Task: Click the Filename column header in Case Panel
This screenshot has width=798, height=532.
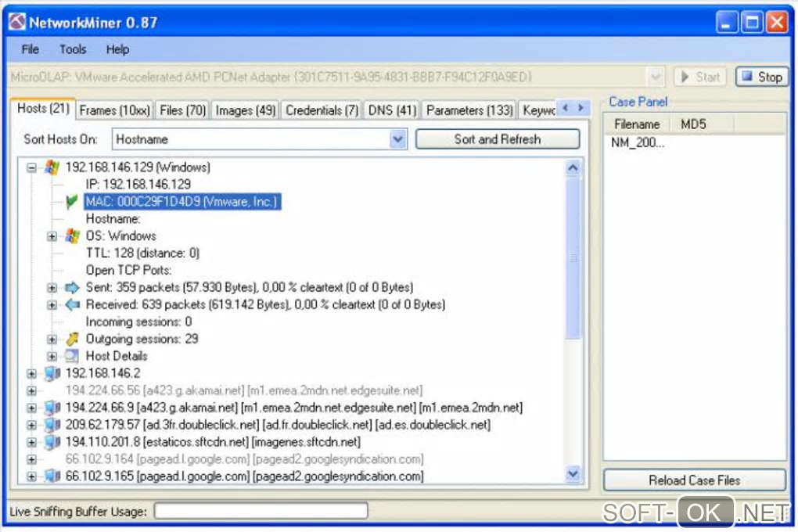Action: tap(637, 124)
